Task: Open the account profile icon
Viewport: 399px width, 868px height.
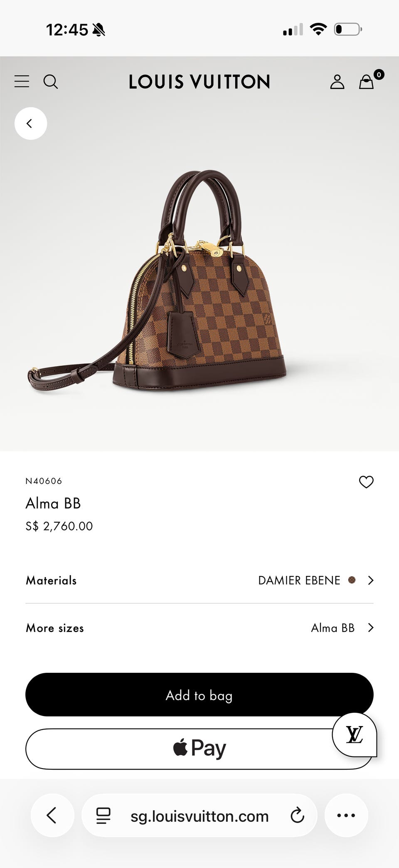Action: coord(337,82)
